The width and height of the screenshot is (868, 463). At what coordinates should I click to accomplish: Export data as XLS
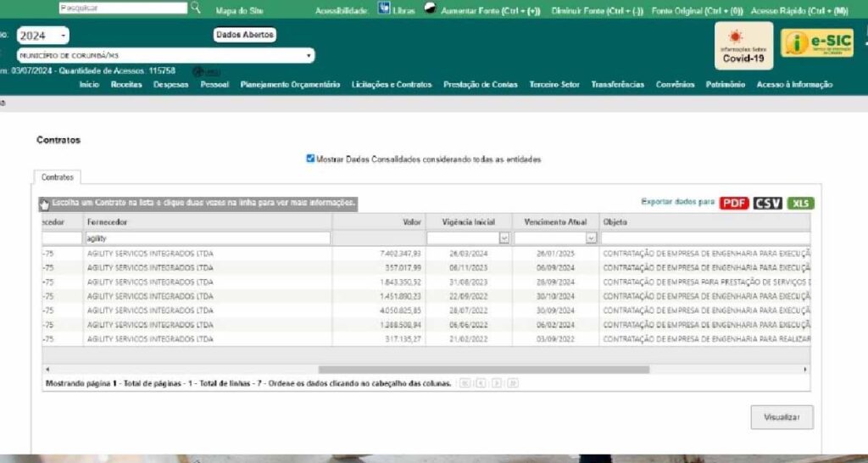pyautogui.click(x=800, y=204)
